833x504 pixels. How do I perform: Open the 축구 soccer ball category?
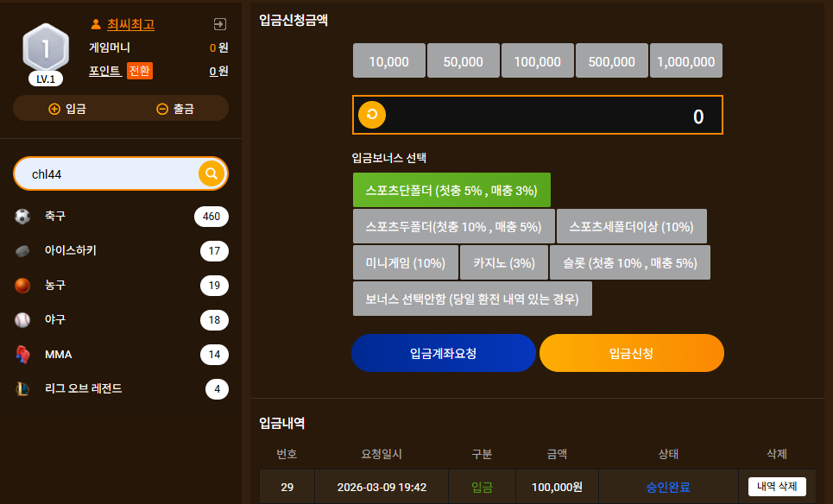(x=22, y=216)
